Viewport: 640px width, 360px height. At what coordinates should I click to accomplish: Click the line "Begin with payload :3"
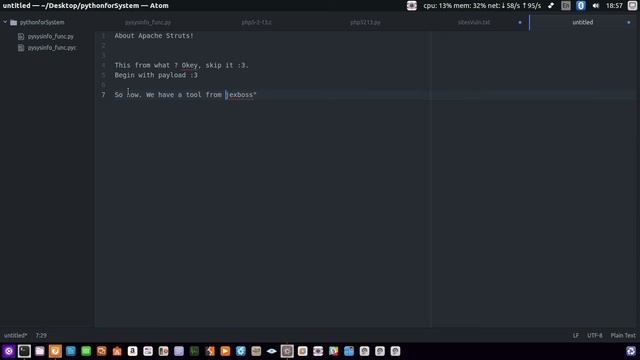(x=156, y=75)
